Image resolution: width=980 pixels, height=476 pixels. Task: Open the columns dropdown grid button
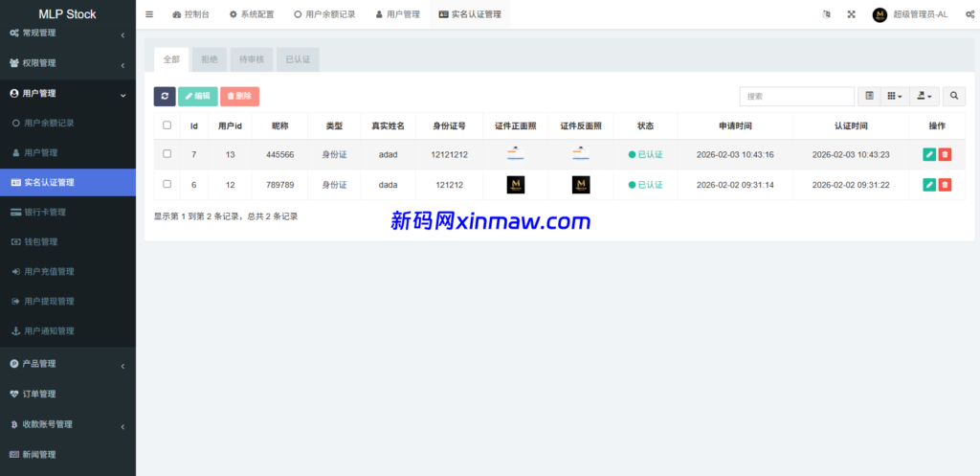[895, 97]
